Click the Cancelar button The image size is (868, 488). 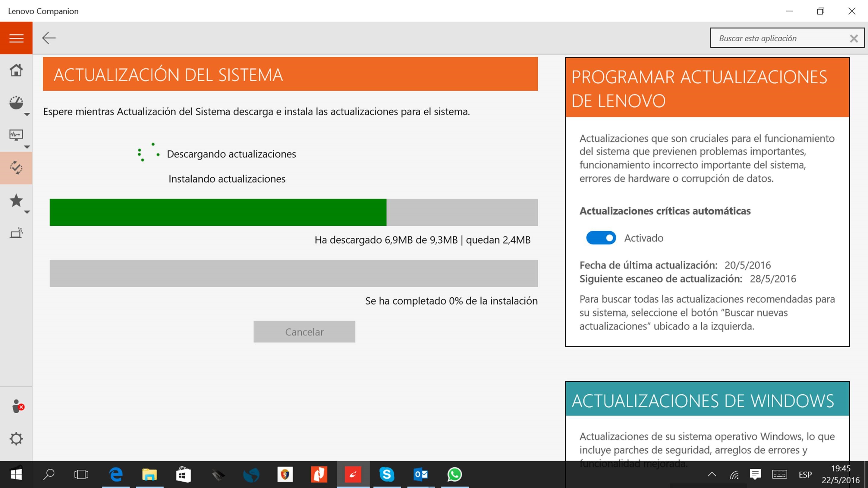[x=304, y=332]
